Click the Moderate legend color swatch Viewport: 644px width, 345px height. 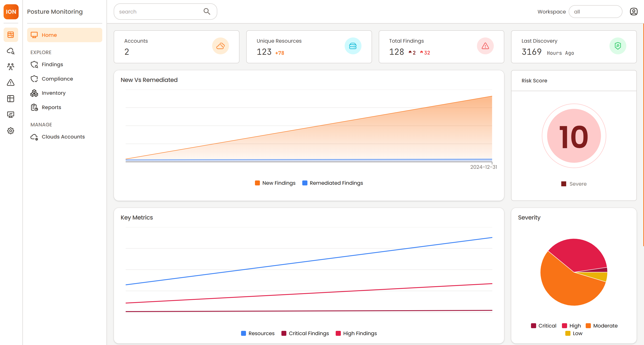[x=588, y=326]
